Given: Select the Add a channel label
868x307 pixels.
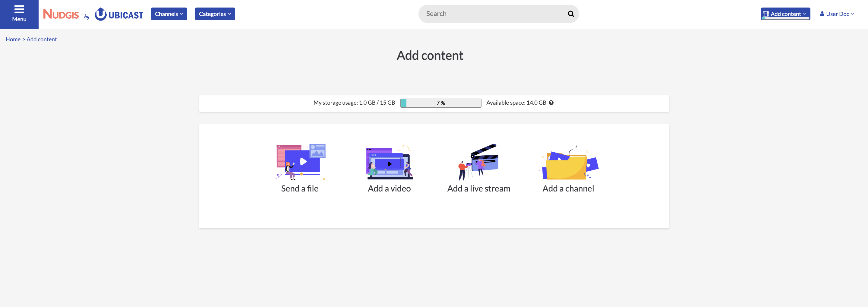Looking at the screenshot, I should (x=568, y=189).
